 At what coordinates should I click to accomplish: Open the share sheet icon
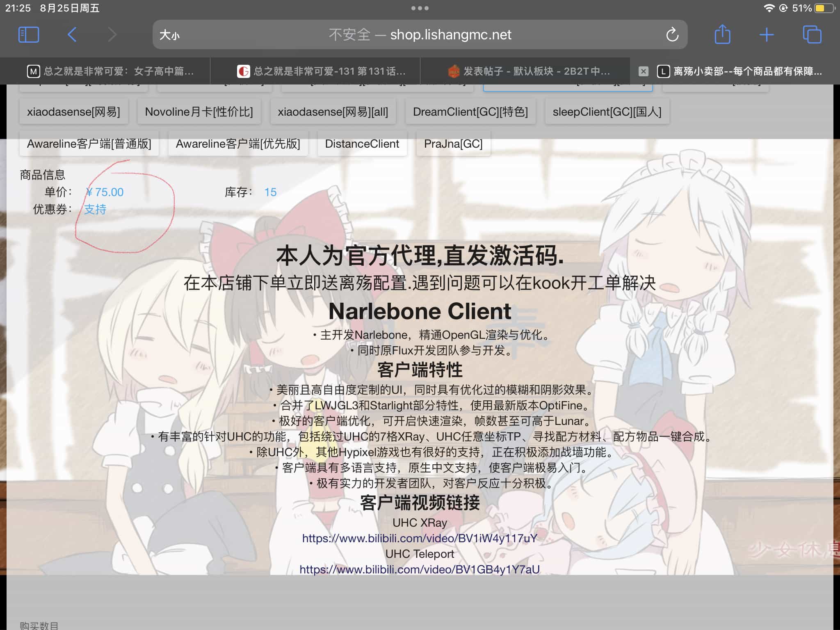tap(722, 34)
